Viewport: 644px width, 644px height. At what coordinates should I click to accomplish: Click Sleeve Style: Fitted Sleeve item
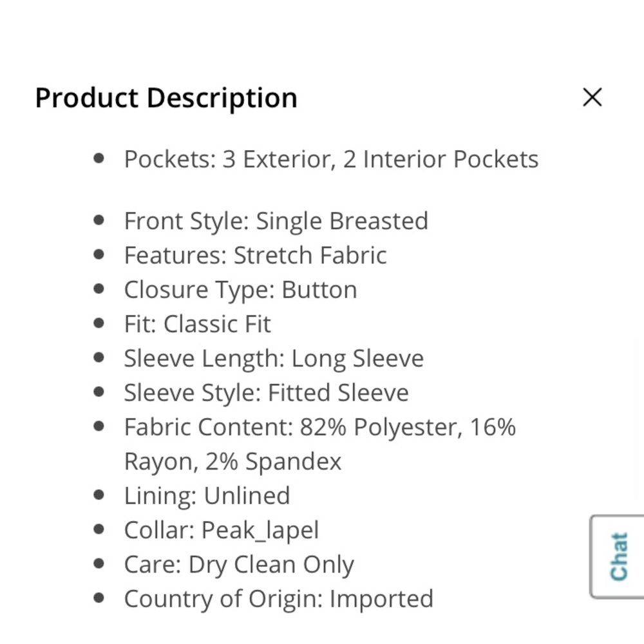[266, 393]
